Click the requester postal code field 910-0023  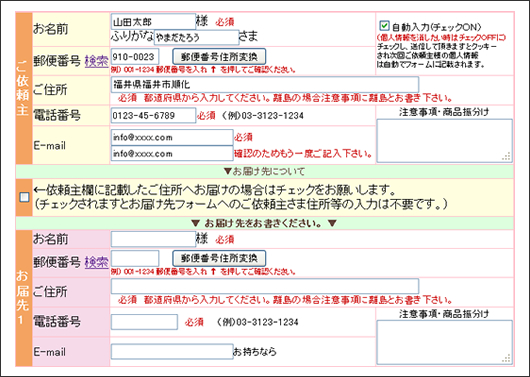click(x=135, y=56)
